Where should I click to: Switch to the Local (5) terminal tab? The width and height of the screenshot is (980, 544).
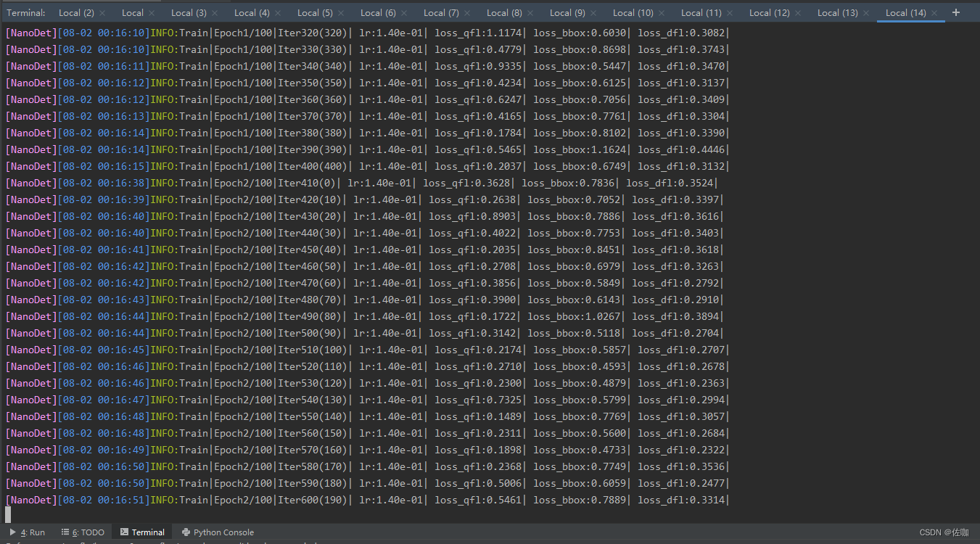tap(315, 13)
